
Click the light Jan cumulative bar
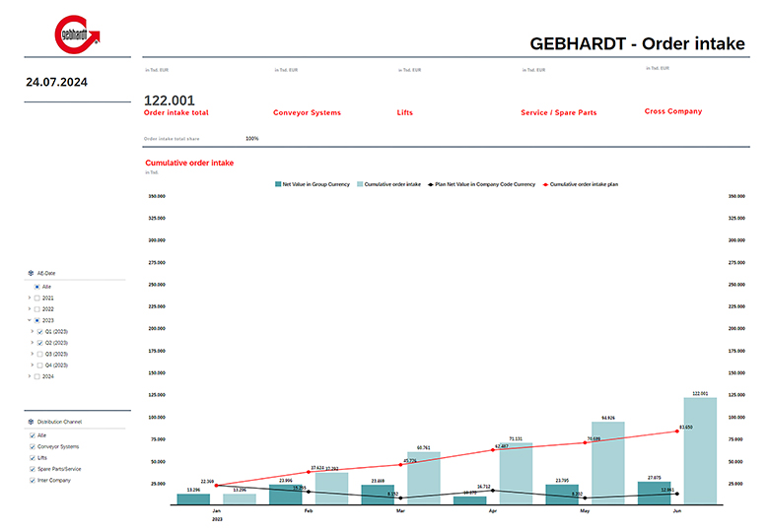(240, 499)
